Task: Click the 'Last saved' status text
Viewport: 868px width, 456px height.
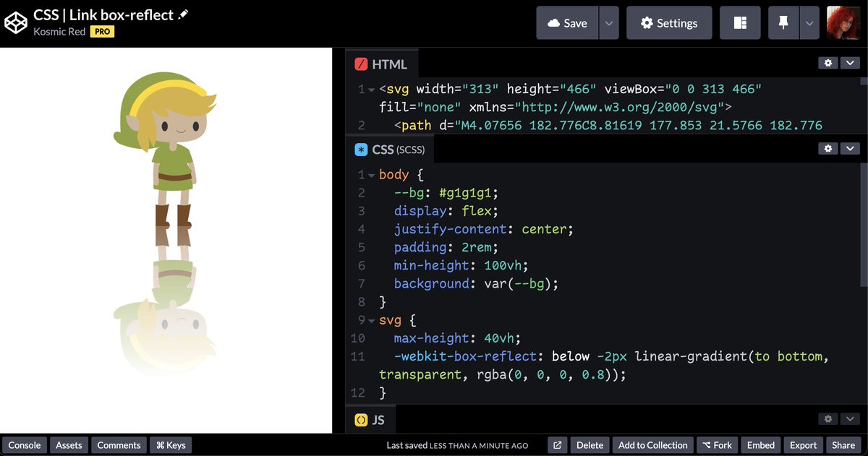Action: coord(457,445)
